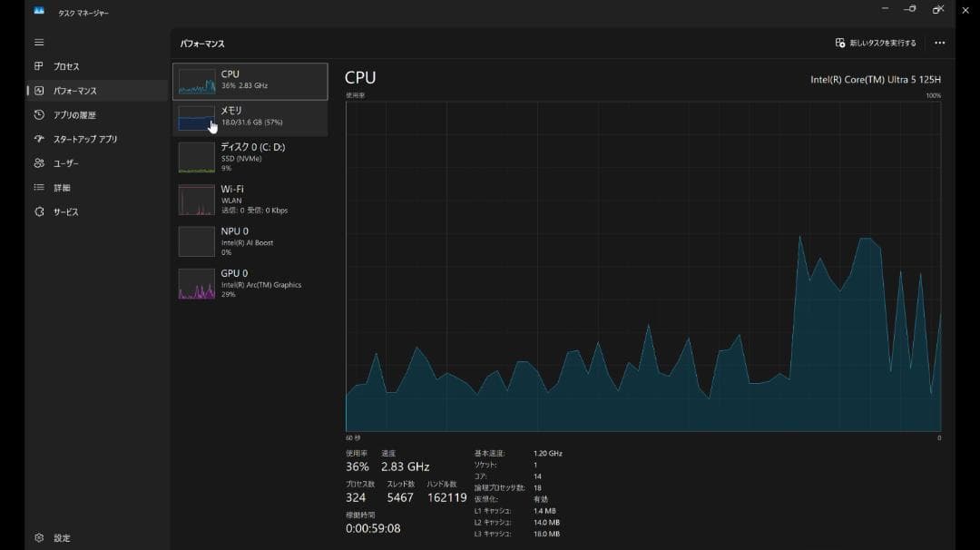The width and height of the screenshot is (980, 550).
Task: Click the Performance icon in sidebar
Action: [x=39, y=91]
